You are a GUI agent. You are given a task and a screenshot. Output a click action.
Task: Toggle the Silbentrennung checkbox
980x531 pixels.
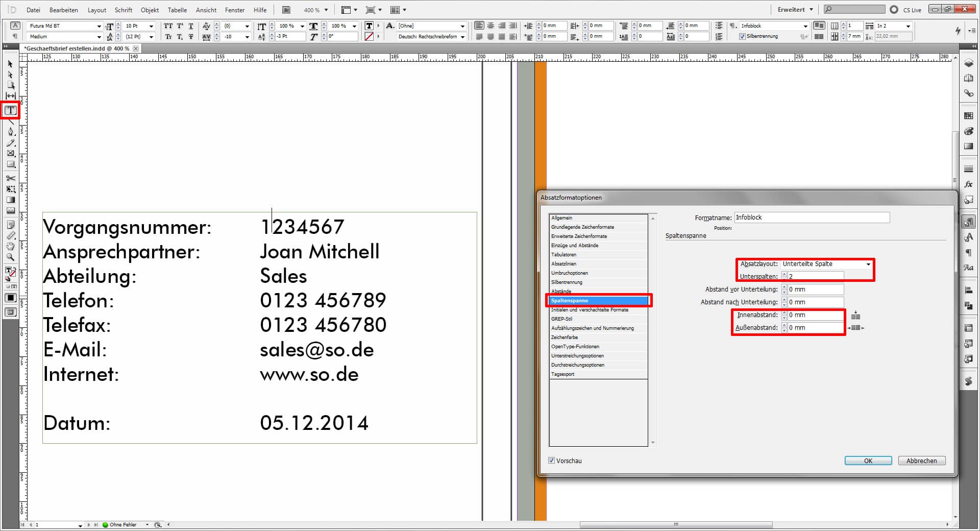click(x=742, y=37)
